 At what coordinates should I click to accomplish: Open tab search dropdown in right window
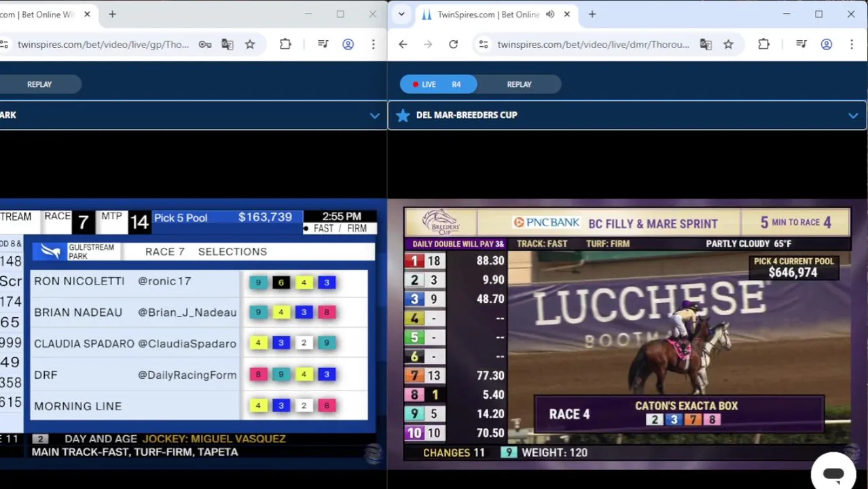(401, 14)
